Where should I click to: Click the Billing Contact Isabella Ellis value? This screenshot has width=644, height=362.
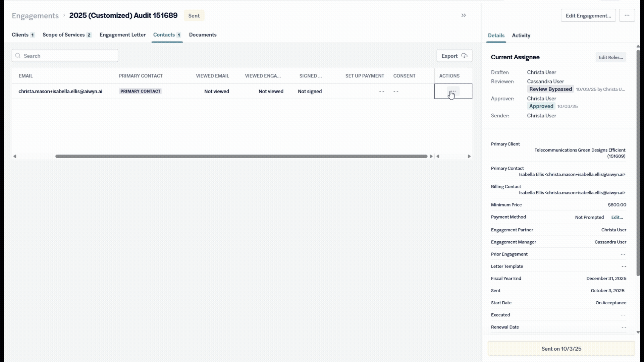pyautogui.click(x=572, y=193)
